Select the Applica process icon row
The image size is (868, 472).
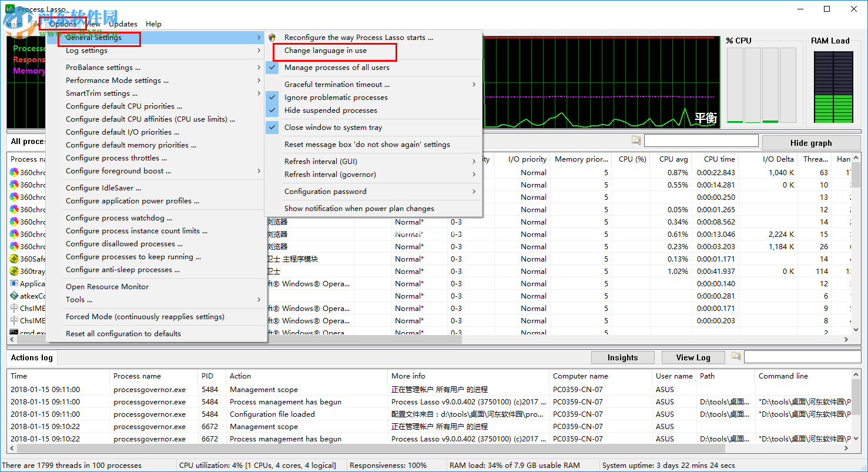pos(14,283)
